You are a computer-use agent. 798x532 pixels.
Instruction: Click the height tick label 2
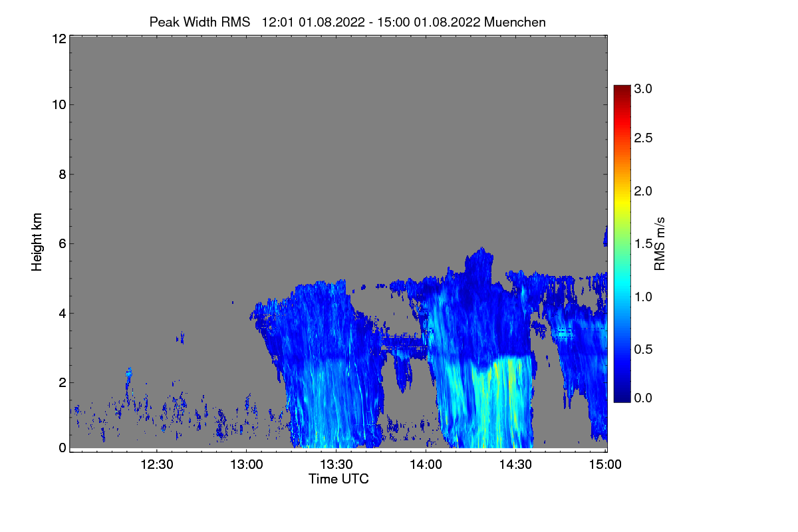(61, 382)
